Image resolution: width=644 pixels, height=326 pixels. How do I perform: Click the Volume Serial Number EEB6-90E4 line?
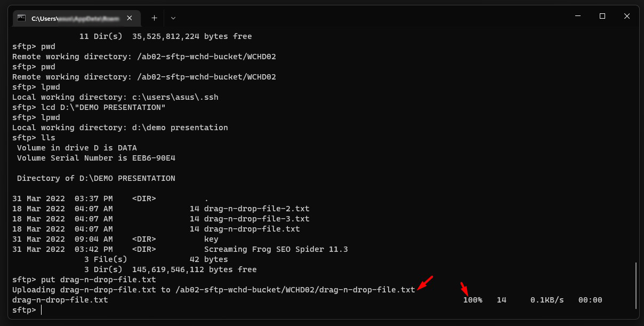tap(96, 158)
